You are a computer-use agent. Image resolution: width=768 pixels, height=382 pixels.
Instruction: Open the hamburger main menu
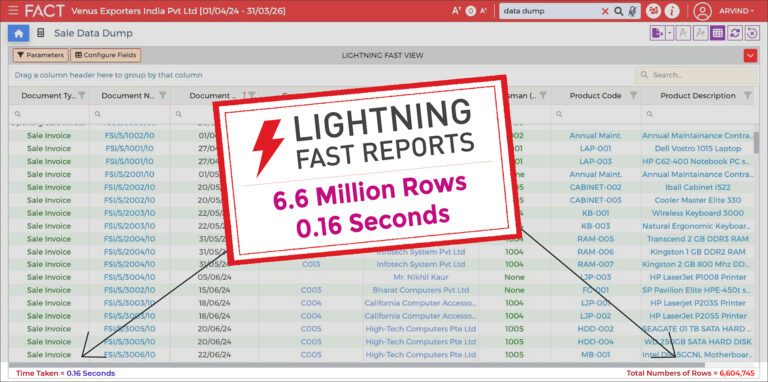click(14, 10)
